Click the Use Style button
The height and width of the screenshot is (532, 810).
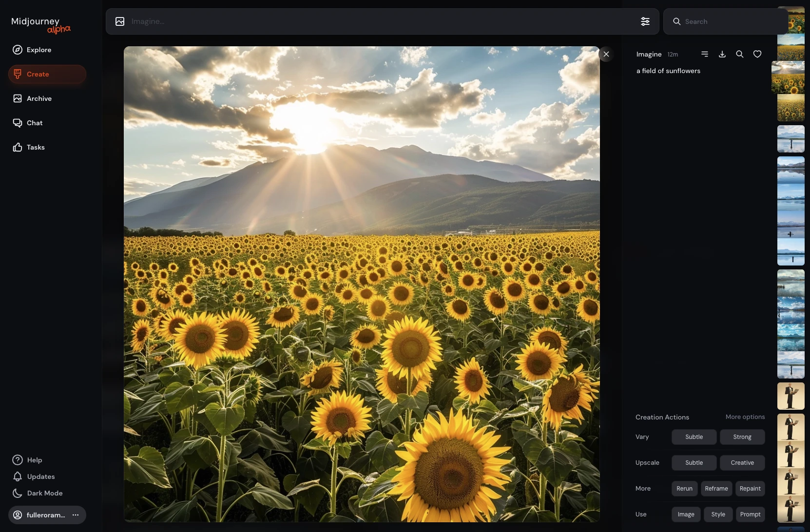(x=718, y=514)
